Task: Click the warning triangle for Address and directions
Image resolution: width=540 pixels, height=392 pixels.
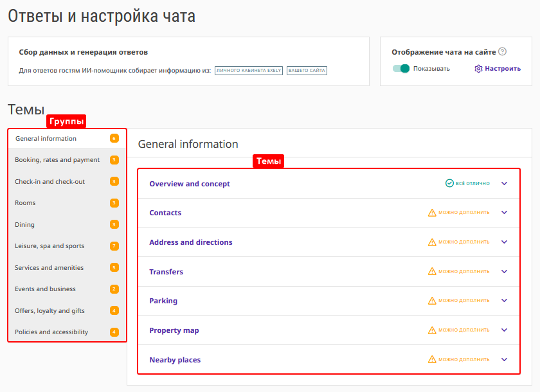Action: [432, 242]
